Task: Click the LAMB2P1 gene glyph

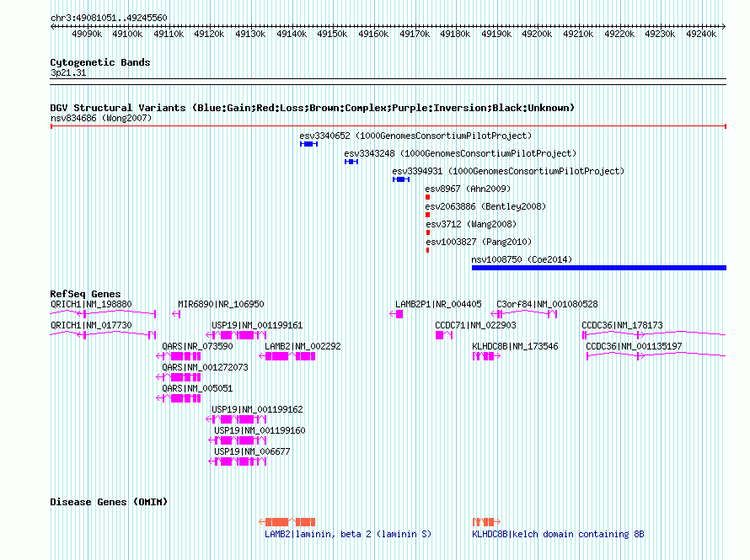Action: (x=396, y=314)
